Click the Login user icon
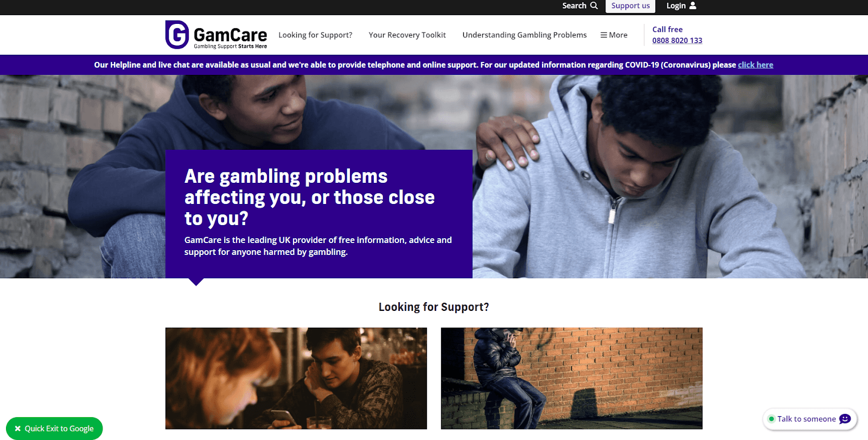868x440 pixels. click(x=693, y=5)
